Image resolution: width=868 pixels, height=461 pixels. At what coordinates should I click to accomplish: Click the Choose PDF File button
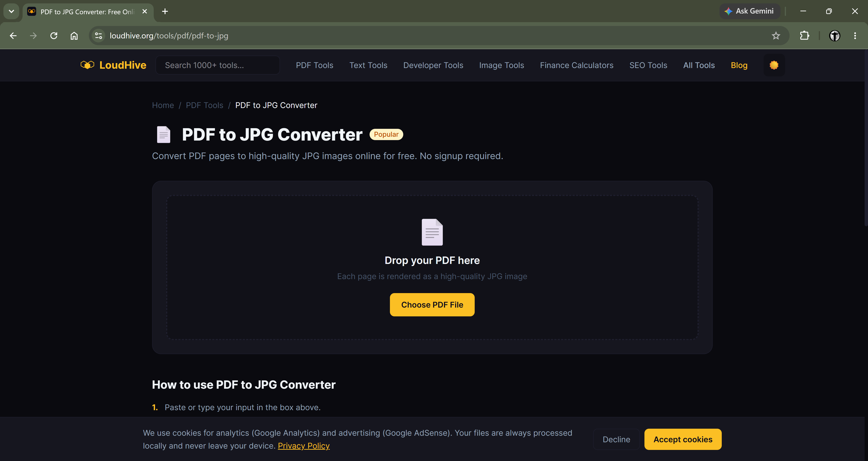point(432,305)
